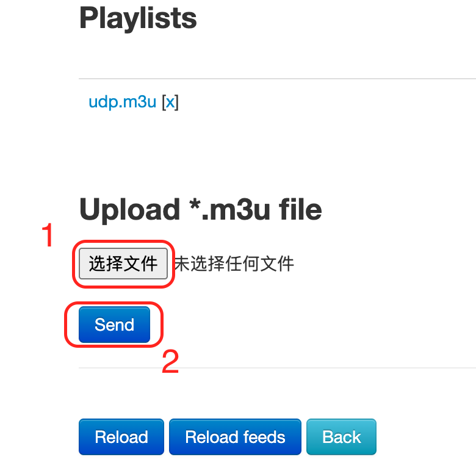
Task: Delete udp.m3u via the x link
Action: click(170, 102)
